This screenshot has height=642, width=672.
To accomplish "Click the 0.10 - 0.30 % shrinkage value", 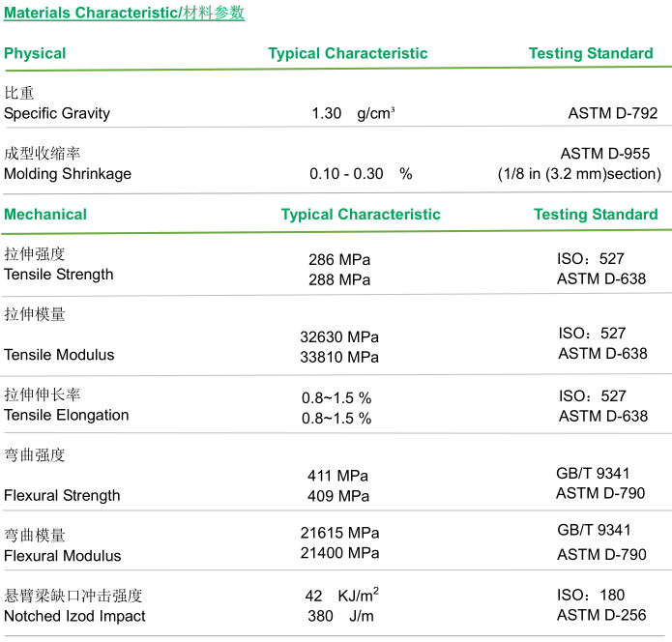I will point(360,174).
